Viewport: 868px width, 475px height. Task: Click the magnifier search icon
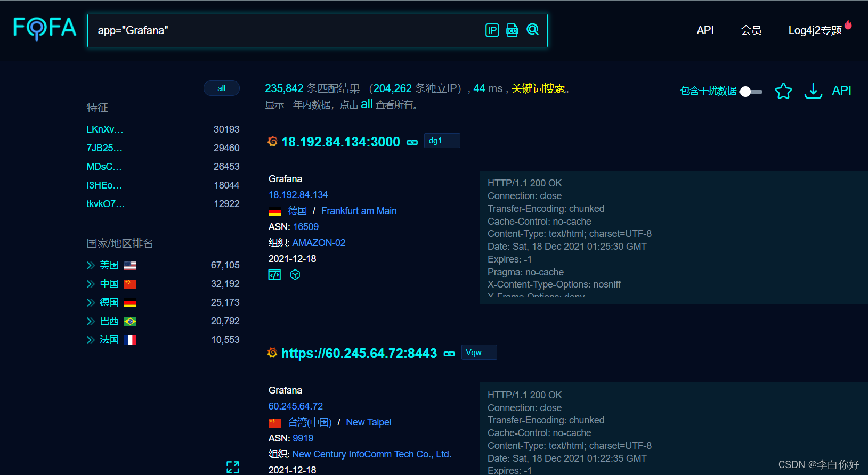coord(532,30)
